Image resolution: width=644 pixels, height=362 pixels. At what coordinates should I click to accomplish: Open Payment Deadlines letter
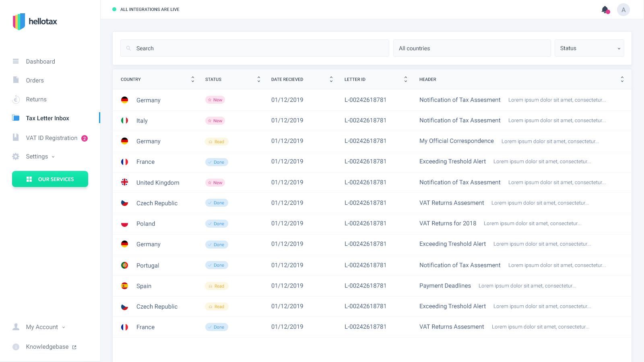tap(445, 286)
